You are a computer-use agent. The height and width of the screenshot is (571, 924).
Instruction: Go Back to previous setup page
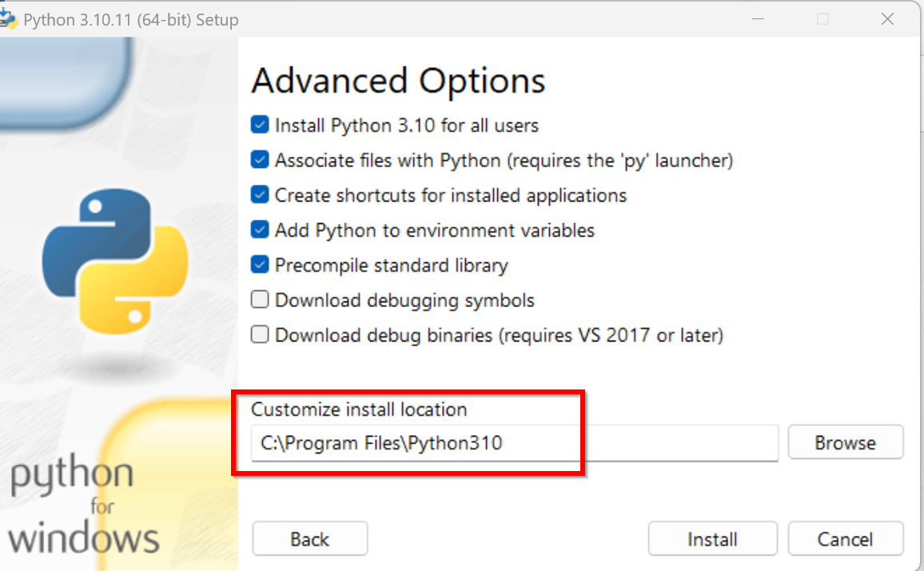pos(310,538)
